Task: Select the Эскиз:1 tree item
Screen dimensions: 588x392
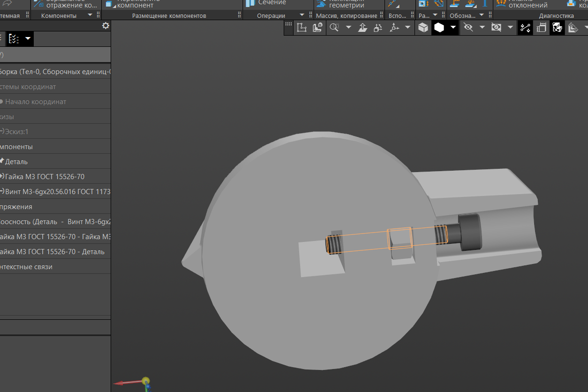Action: click(x=55, y=132)
